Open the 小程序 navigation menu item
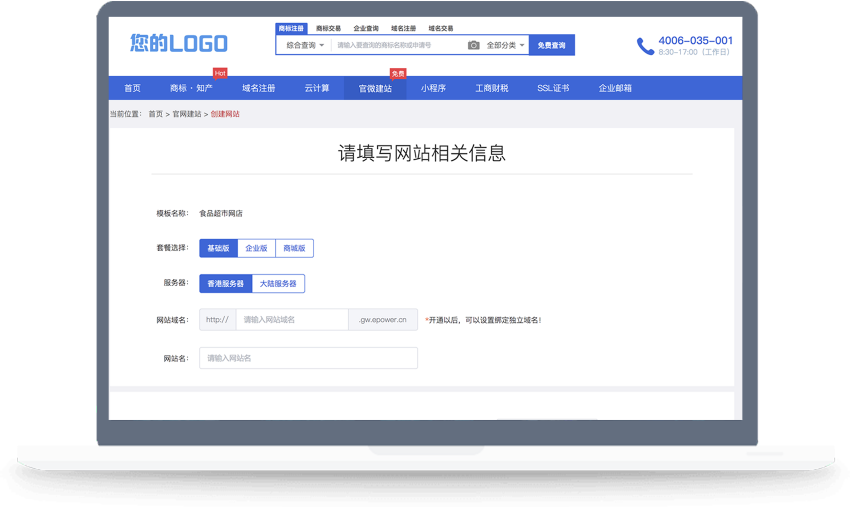 tap(433, 88)
